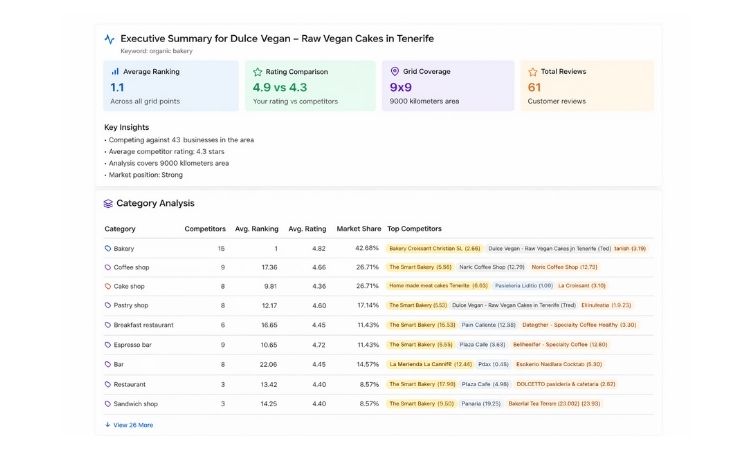750x450 pixels.
Task: Click the Grid Coverage location pin icon
Action: click(x=395, y=72)
